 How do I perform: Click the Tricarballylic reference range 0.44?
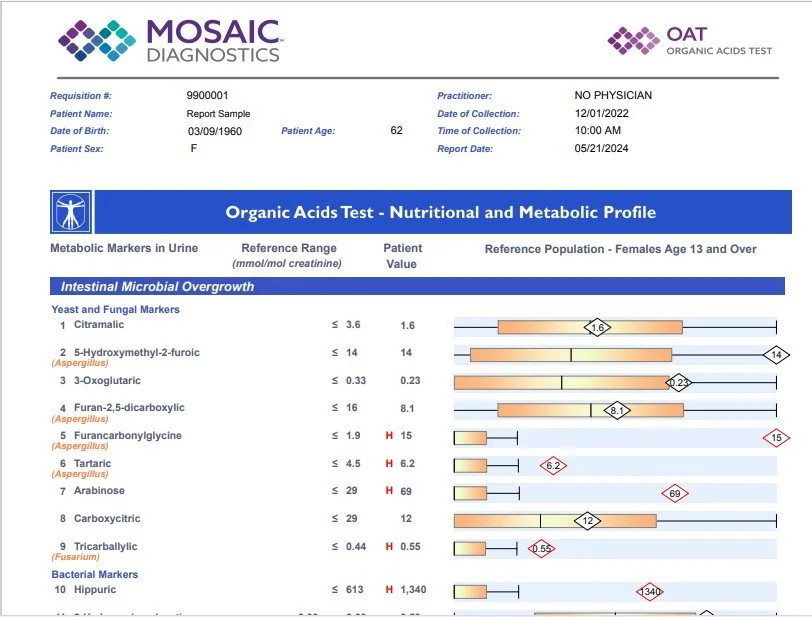pos(356,547)
